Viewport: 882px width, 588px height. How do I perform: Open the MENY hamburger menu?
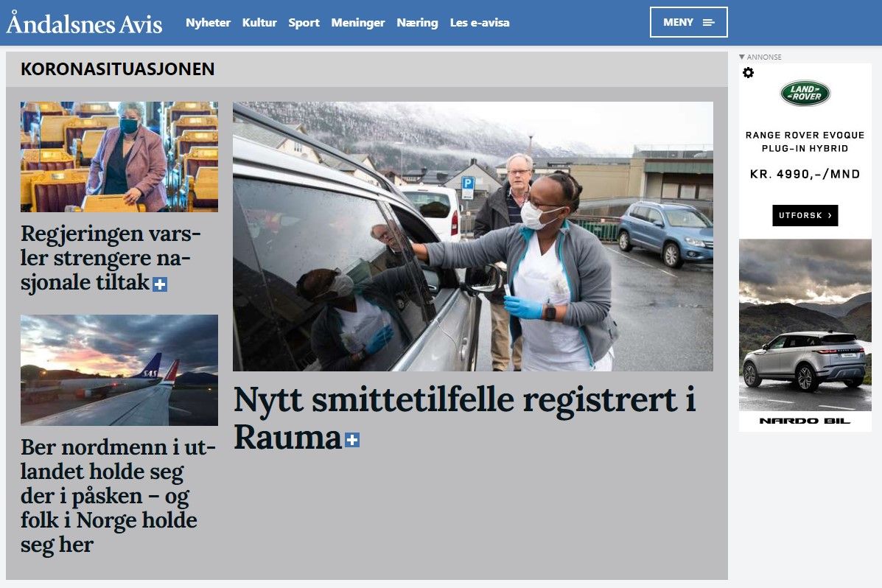pyautogui.click(x=688, y=22)
